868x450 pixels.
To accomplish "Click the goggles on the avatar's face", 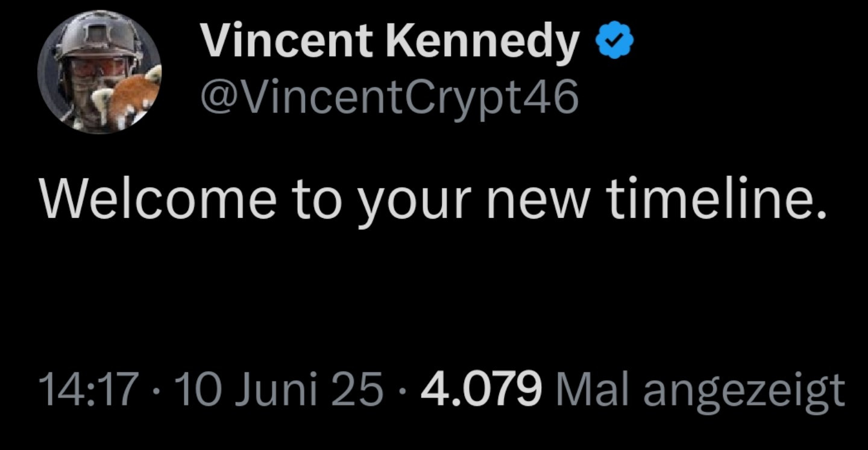I will pos(96,65).
